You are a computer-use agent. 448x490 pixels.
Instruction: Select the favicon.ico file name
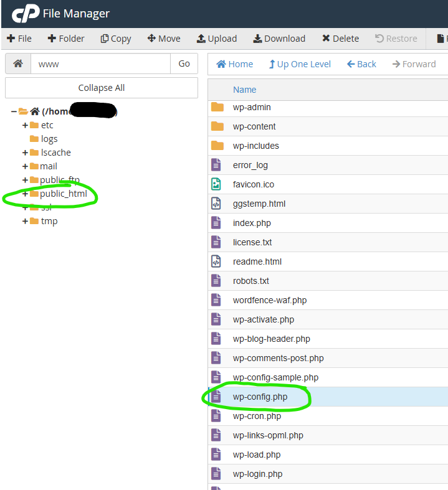tap(254, 184)
